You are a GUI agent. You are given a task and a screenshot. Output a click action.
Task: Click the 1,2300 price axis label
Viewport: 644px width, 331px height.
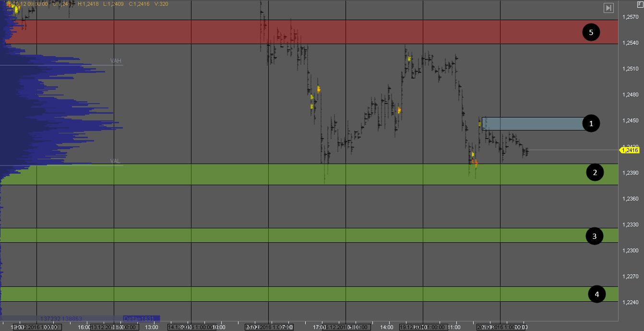630,250
